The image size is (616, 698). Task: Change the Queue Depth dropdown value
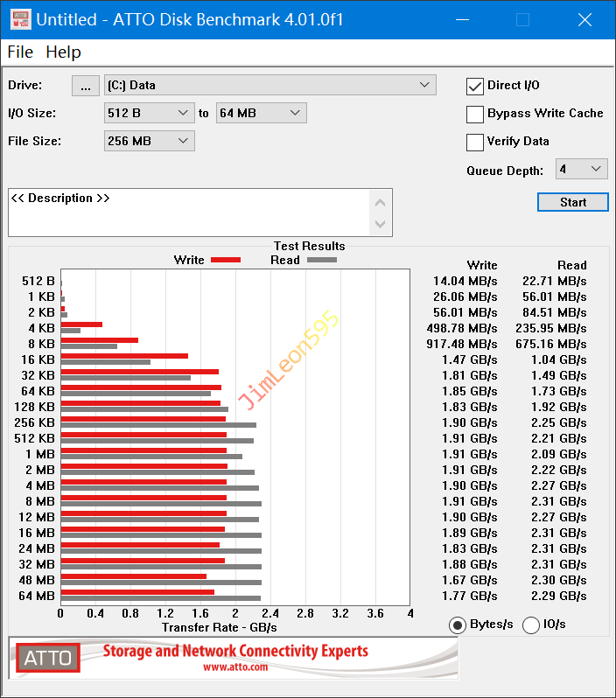pyautogui.click(x=582, y=170)
